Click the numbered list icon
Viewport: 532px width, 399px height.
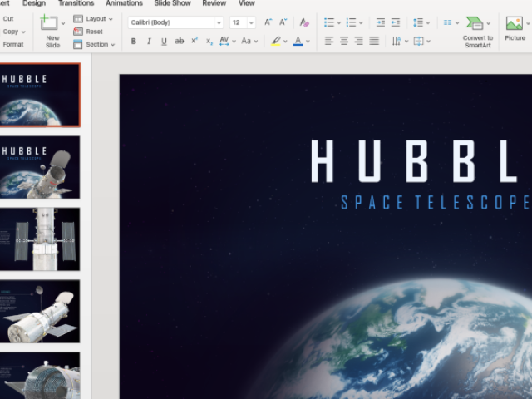[351, 22]
